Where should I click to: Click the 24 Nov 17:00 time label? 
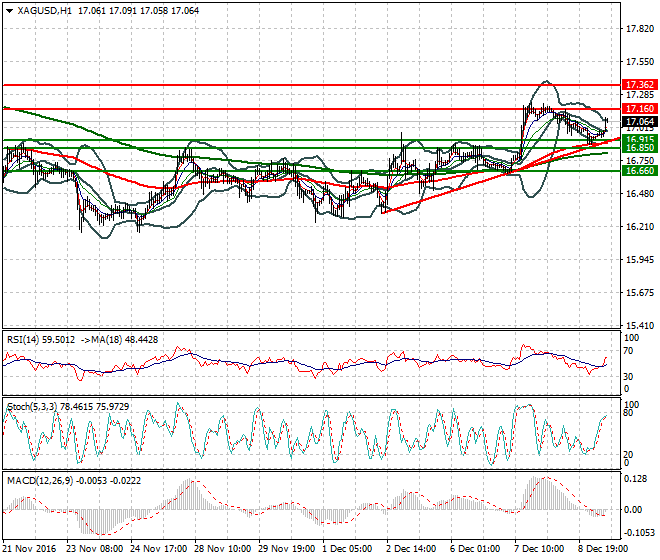coord(159,549)
